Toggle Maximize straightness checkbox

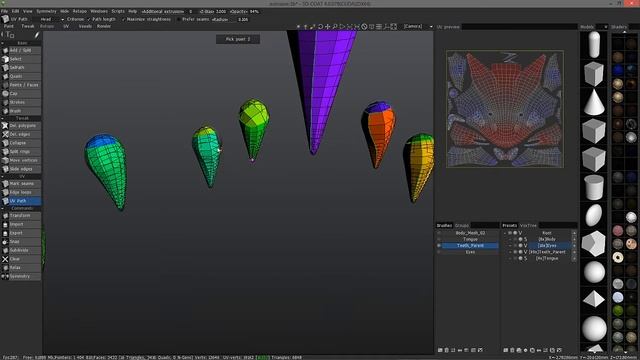(x=124, y=19)
